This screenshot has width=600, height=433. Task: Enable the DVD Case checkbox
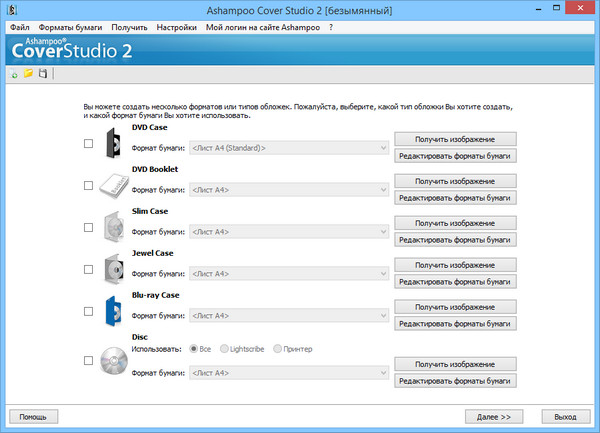pos(88,144)
